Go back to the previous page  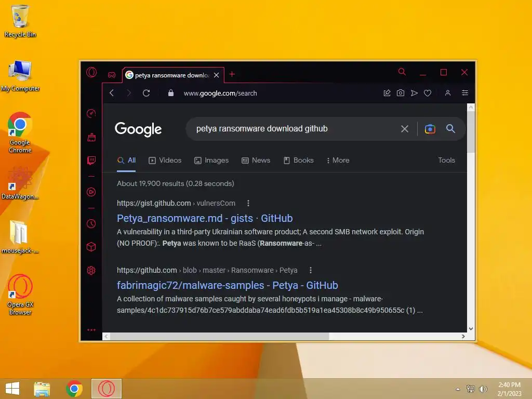[x=112, y=93]
